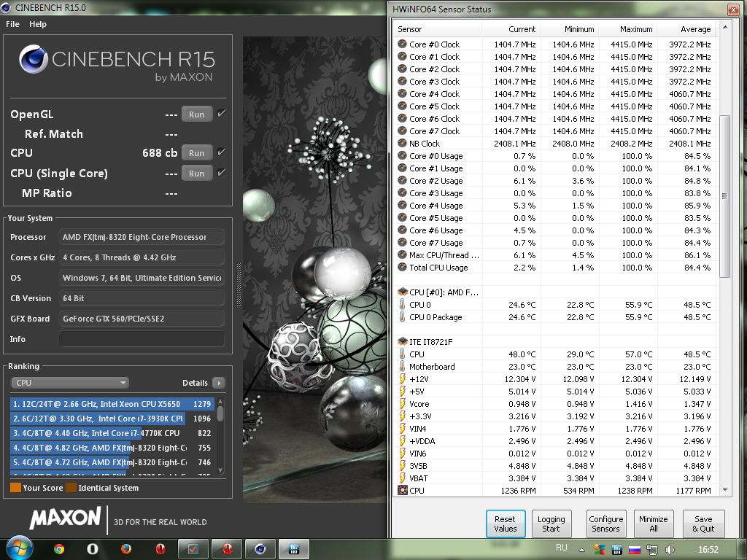Click the HWiNFO64 sensor list scrollbar thumb
Viewport: 747px width, 560px height.
[724, 195]
